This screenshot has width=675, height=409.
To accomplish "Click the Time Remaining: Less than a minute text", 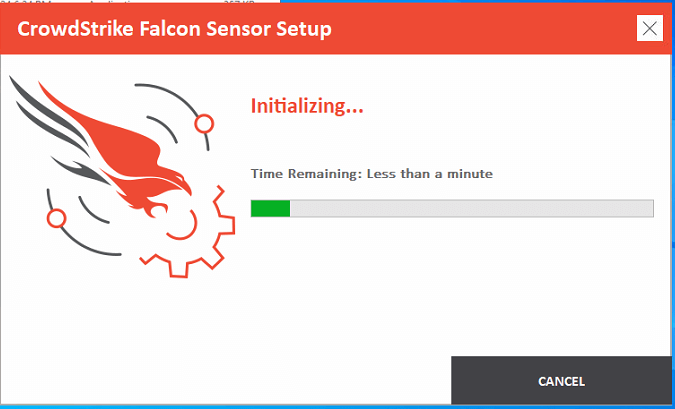I will 372,174.
